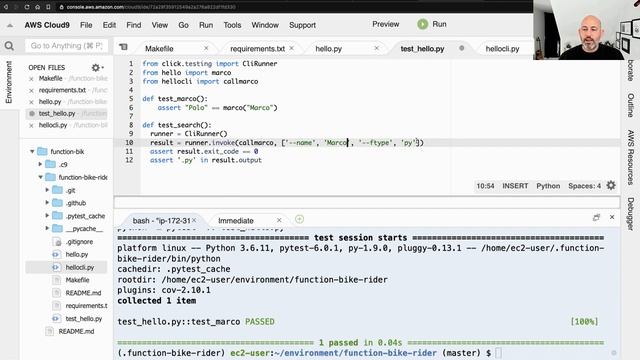This screenshot has height=360, width=640.
Task: Click the Preview button
Action: (x=385, y=24)
